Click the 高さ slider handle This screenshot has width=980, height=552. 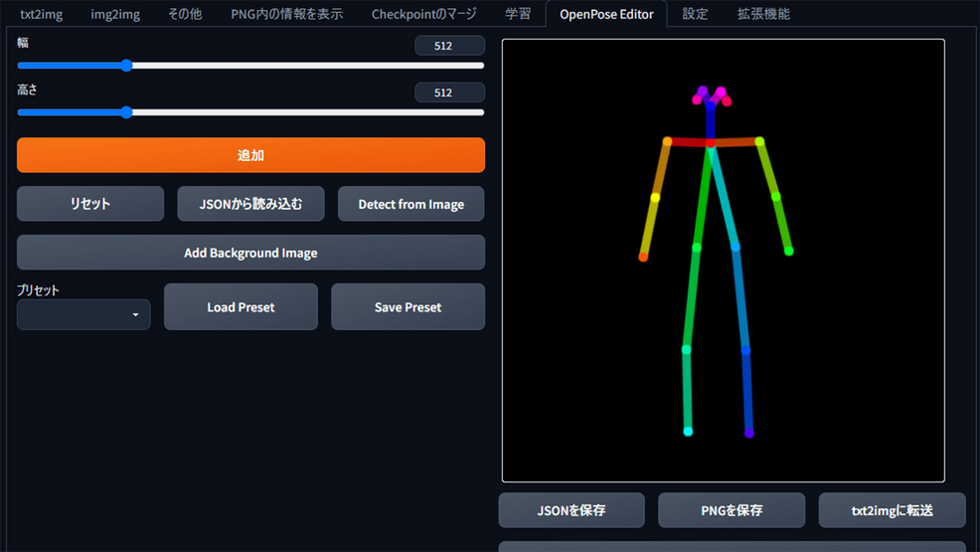[126, 112]
